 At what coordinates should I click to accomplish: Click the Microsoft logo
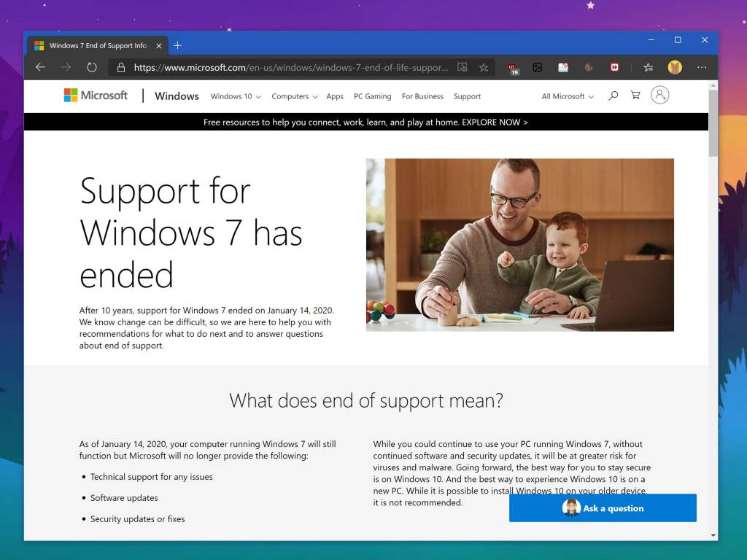pos(96,96)
